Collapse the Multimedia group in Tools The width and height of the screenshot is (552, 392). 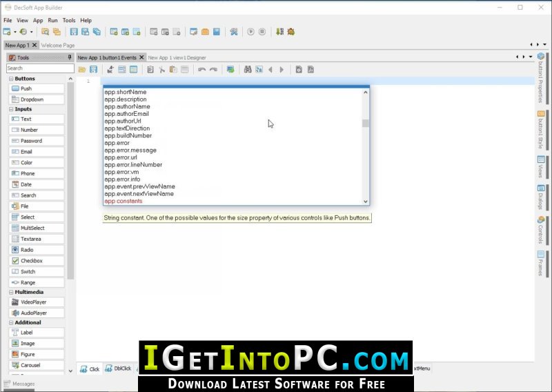(11, 293)
